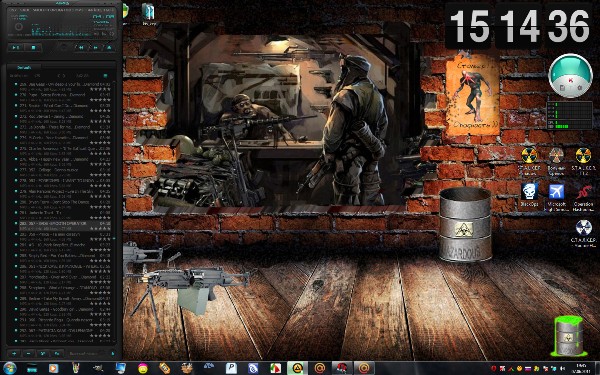Click the round teal desktop gadget
The width and height of the screenshot is (600, 375).
pyautogui.click(x=570, y=75)
